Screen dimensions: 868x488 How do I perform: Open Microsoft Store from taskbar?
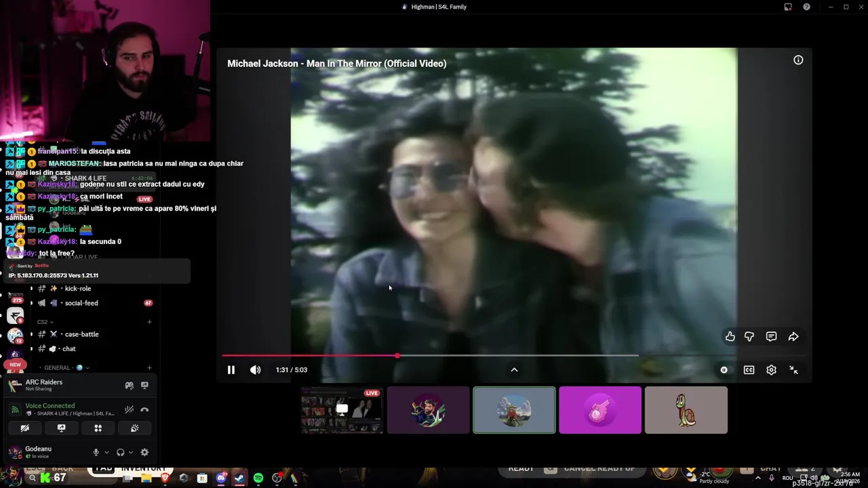(x=202, y=479)
